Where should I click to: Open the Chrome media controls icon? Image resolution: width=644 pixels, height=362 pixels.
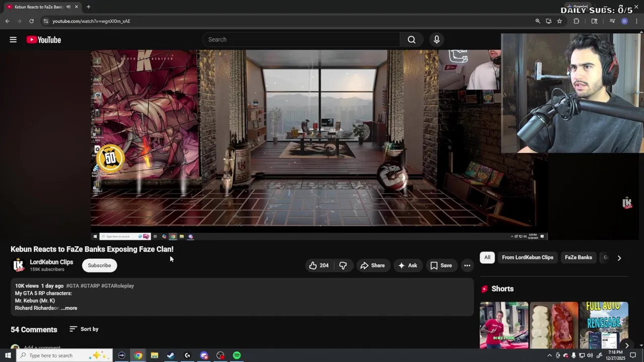coord(612,21)
